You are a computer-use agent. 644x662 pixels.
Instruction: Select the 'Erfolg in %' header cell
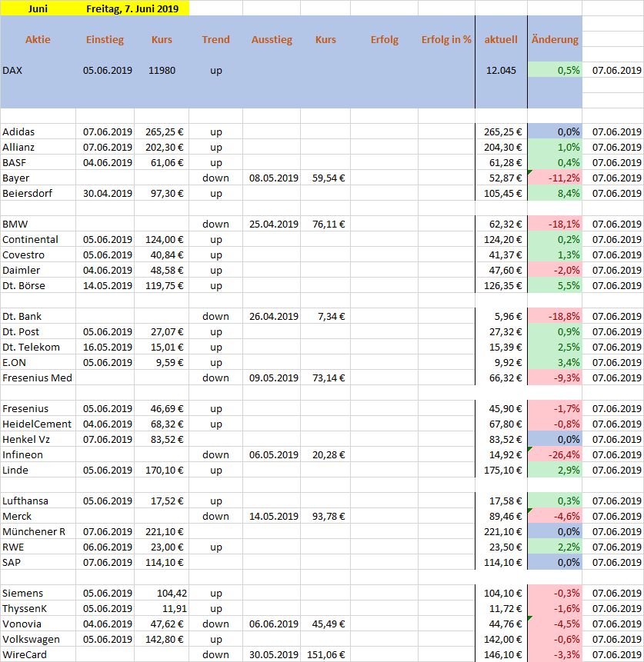point(446,39)
